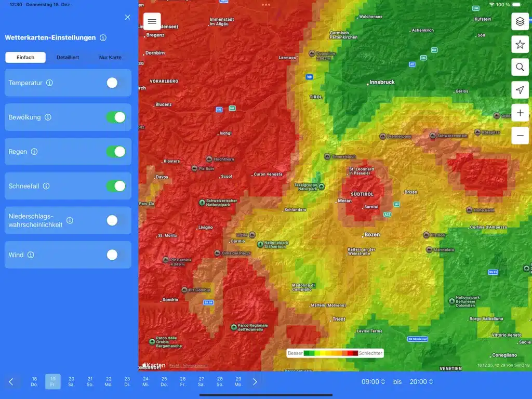The height and width of the screenshot is (399, 532).
Task: Switch to the Detailliert tab
Action: pyautogui.click(x=68, y=57)
